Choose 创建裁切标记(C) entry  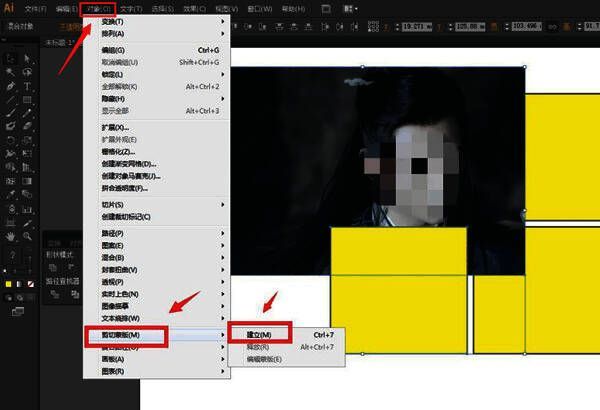pyautogui.click(x=157, y=217)
